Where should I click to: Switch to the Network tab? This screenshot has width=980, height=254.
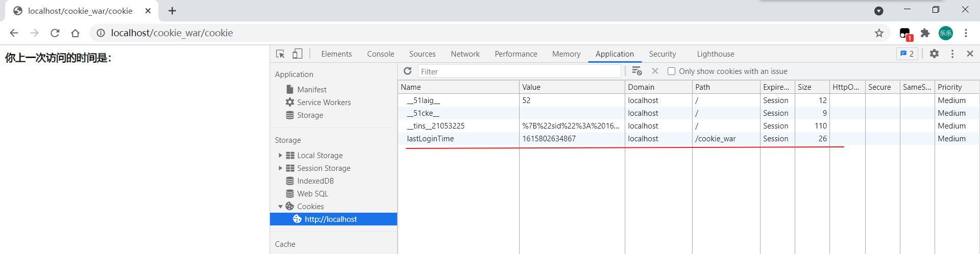click(x=465, y=54)
